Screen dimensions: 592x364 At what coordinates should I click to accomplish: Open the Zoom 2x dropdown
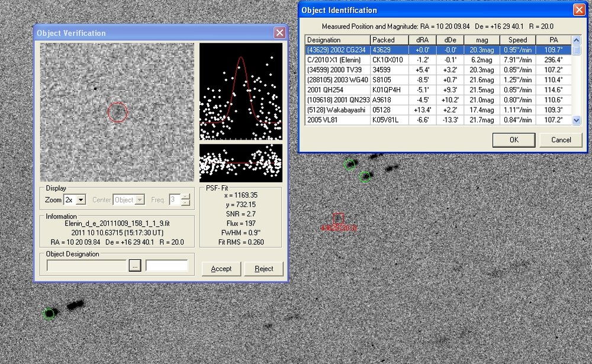click(81, 200)
